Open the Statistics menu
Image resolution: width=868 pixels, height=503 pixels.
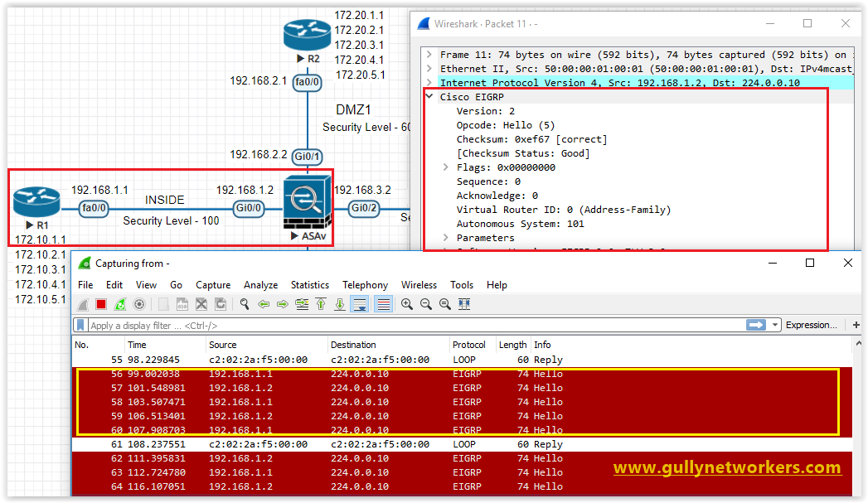pos(310,285)
